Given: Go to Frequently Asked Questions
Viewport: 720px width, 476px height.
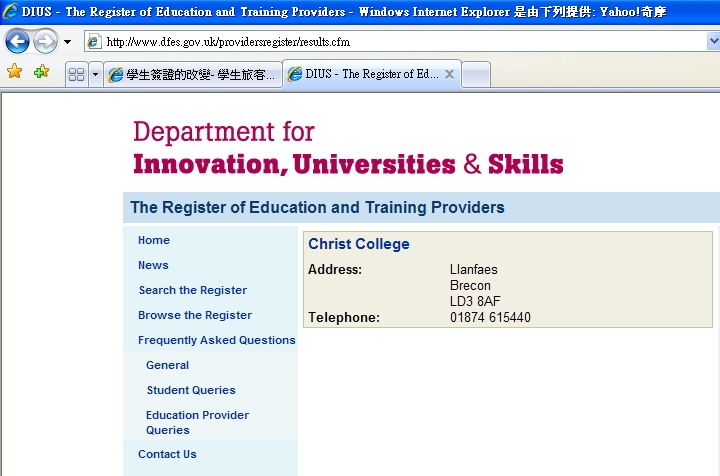Looking at the screenshot, I should (216, 340).
